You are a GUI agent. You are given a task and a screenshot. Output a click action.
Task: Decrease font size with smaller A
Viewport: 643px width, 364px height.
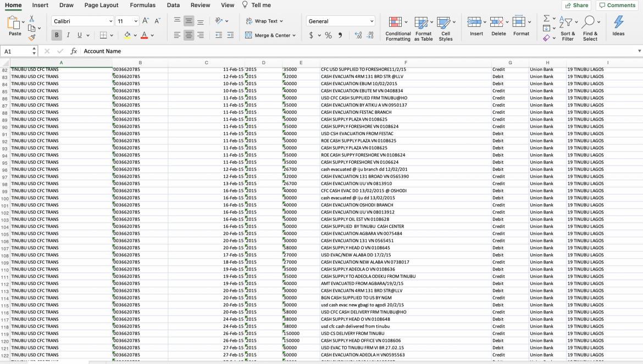158,21
